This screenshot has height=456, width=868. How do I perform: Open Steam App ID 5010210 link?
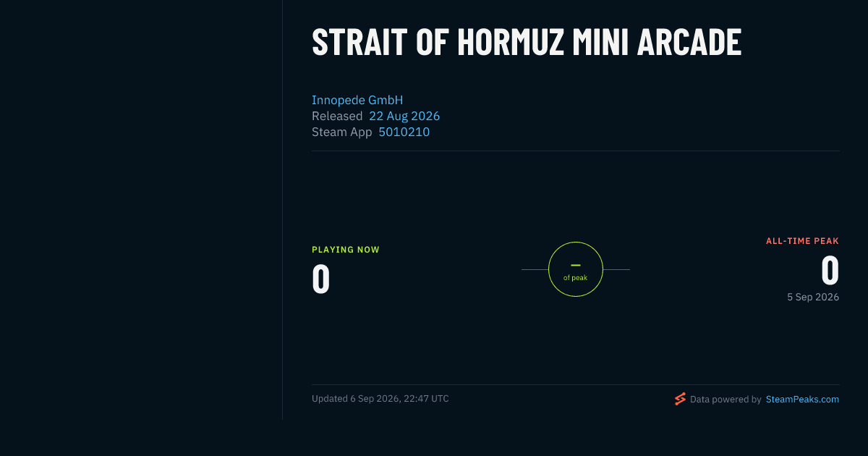(x=404, y=132)
